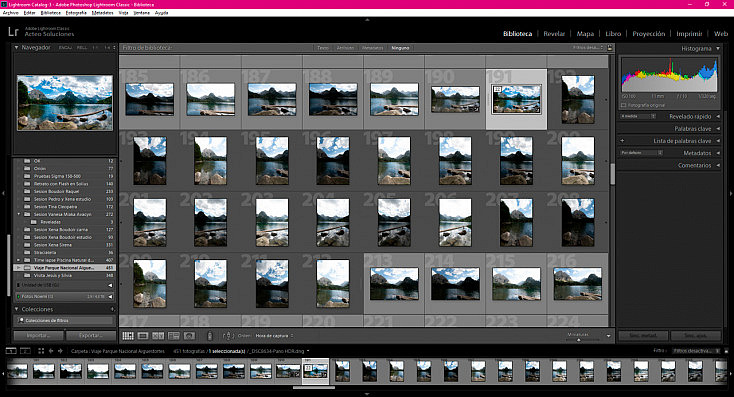Expand Comentarios panel
Image resolution: width=734 pixels, height=397 pixels.
pyautogui.click(x=718, y=165)
